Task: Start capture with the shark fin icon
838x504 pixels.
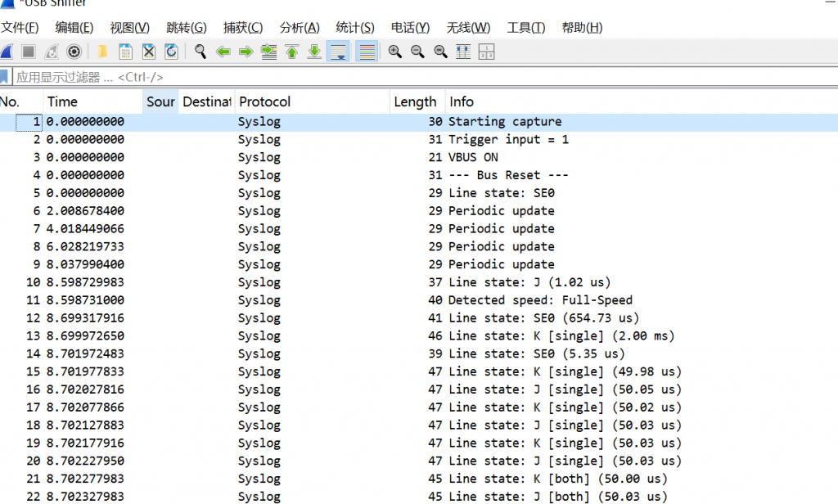Action: pos(7,52)
